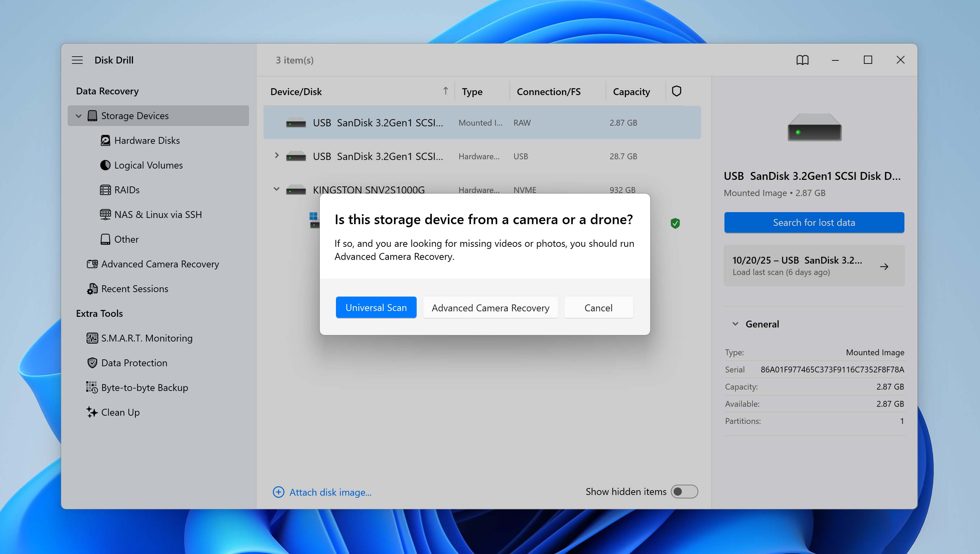Image resolution: width=980 pixels, height=554 pixels.
Task: Collapse the Storage Devices tree
Action: tap(78, 116)
